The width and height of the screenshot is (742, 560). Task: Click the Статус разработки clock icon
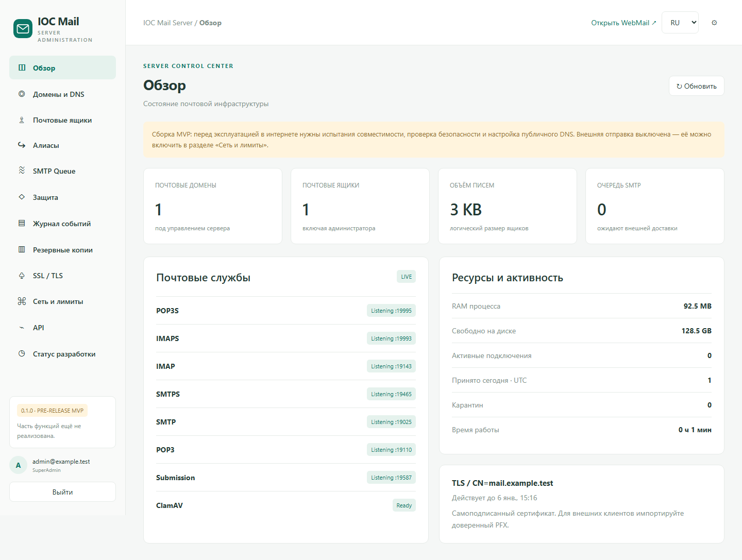(22, 353)
